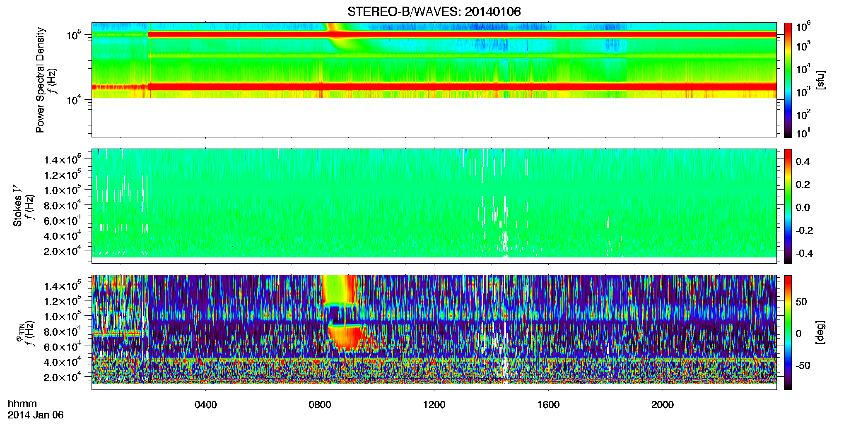The image size is (868, 447).
Task: Click the 2014 Jan 06 date label
Action: (x=36, y=415)
